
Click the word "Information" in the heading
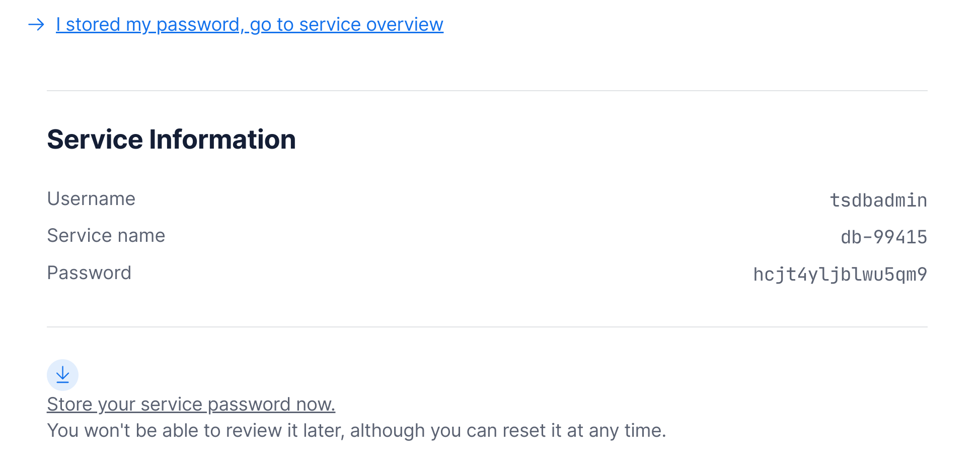222,139
